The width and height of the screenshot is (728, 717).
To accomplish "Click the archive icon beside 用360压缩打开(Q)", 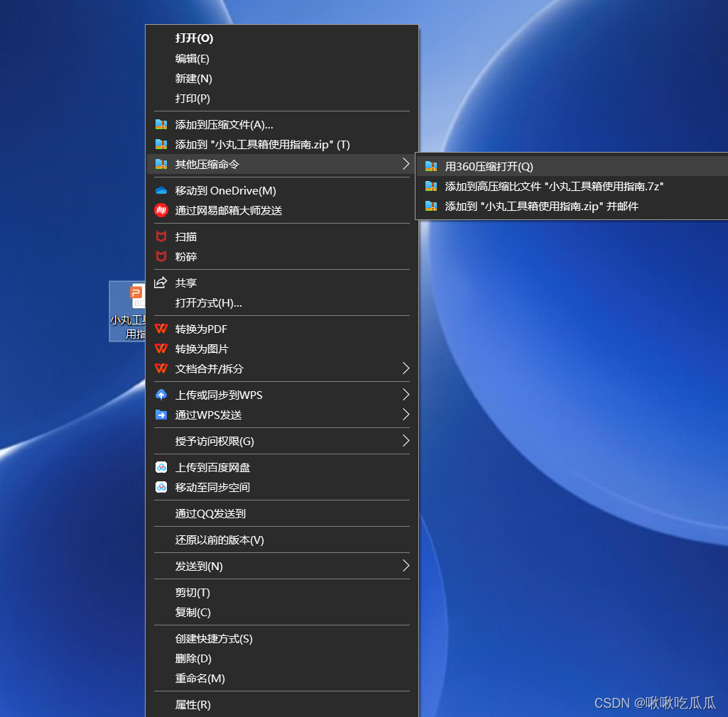I will click(431, 166).
